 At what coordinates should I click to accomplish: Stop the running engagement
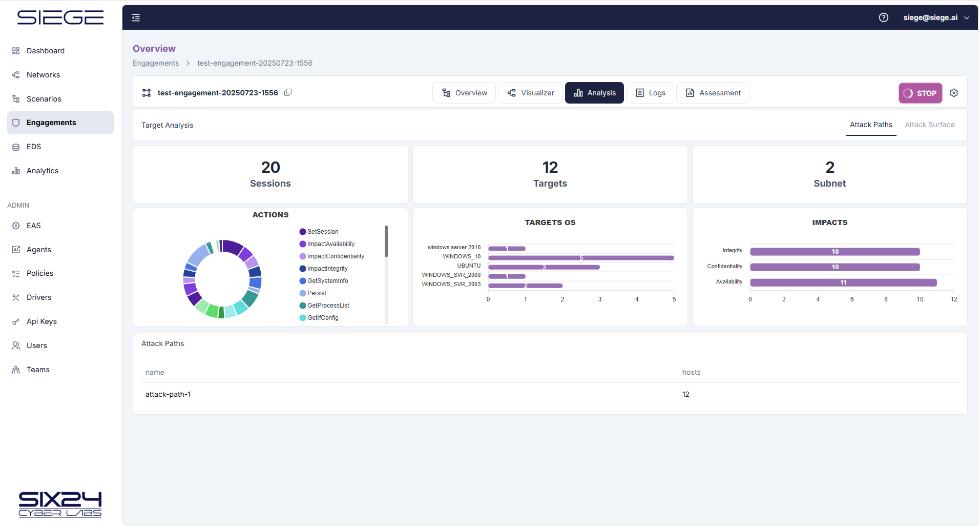(x=920, y=93)
